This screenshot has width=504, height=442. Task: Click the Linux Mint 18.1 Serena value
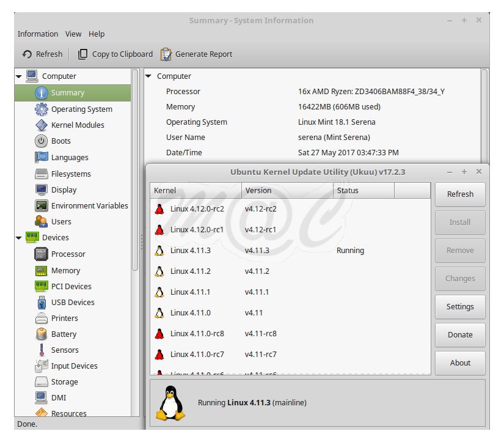pyautogui.click(x=337, y=122)
